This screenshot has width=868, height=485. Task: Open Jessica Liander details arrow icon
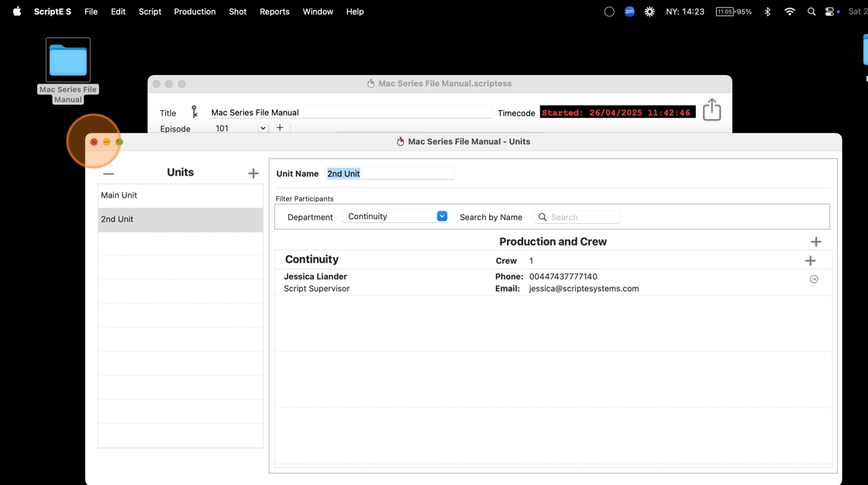814,279
